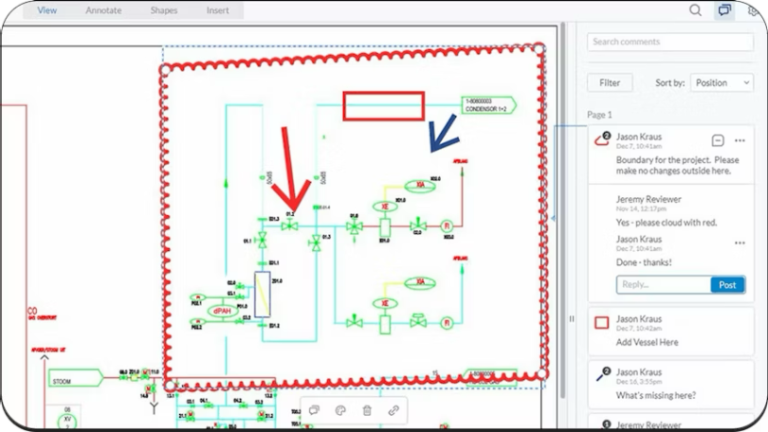Click the Filter button
This screenshot has width=768, height=432.
(x=609, y=83)
